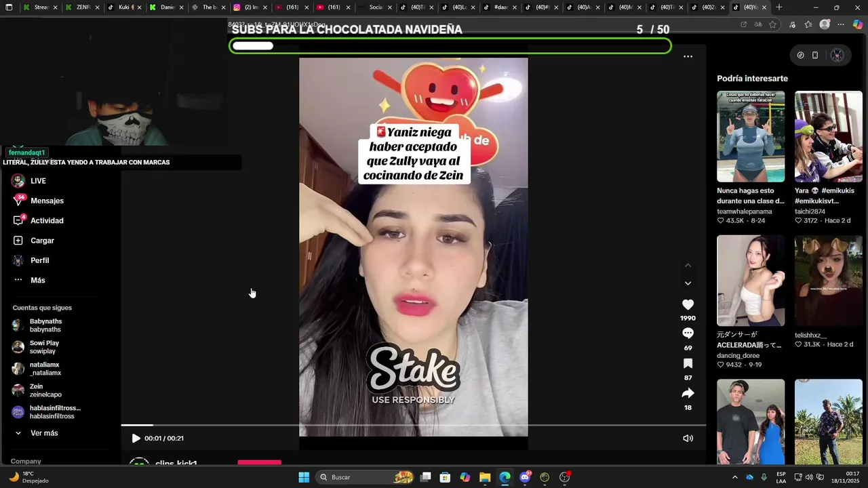The width and height of the screenshot is (868, 488).
Task: Show hidden system tray icons chevron
Action: 734,477
